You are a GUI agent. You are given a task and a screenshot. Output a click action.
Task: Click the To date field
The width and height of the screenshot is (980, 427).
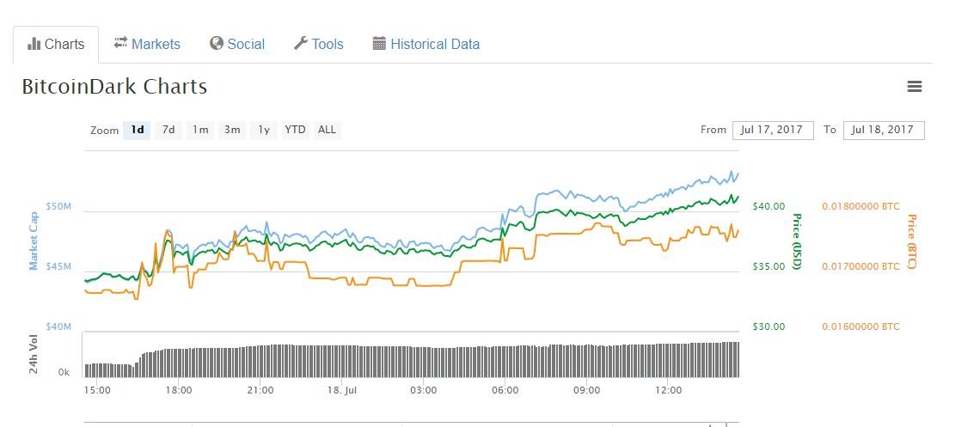pos(884,130)
